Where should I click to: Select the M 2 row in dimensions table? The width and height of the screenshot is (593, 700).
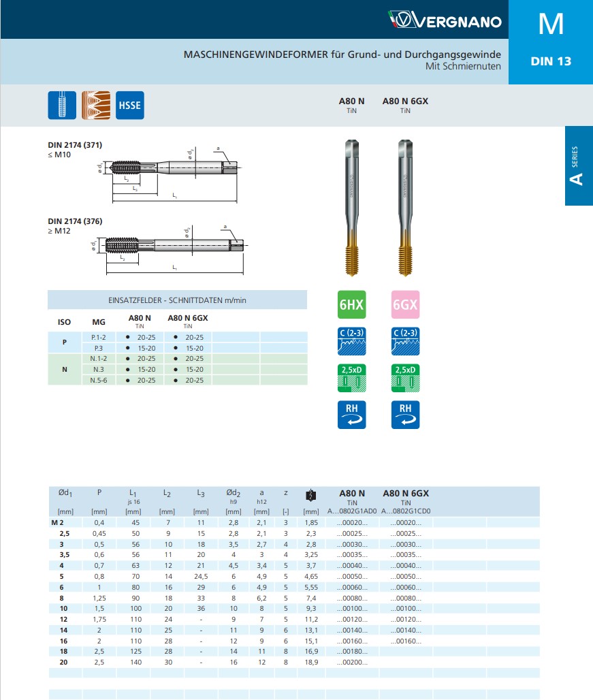coord(57,522)
